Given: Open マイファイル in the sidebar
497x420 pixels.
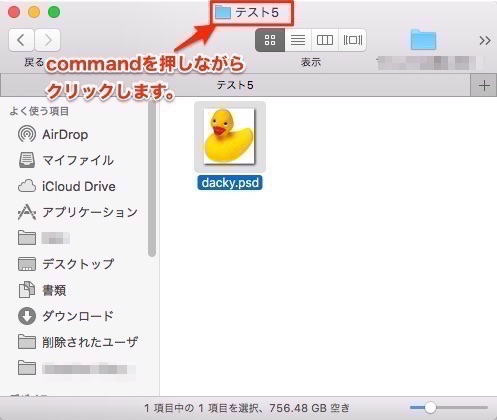Looking at the screenshot, I should tap(66, 160).
